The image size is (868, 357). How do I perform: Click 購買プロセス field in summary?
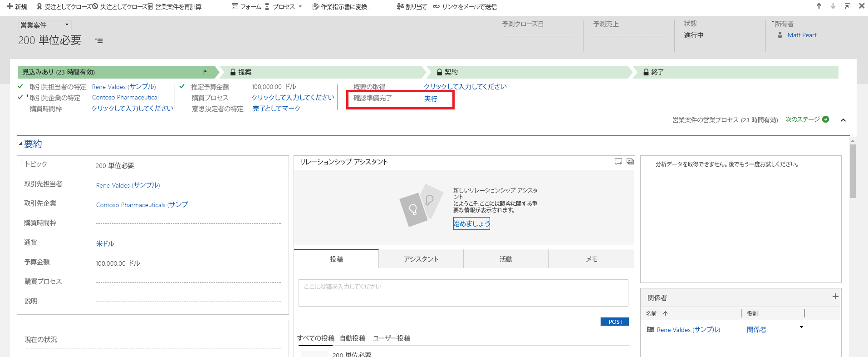pyautogui.click(x=188, y=282)
